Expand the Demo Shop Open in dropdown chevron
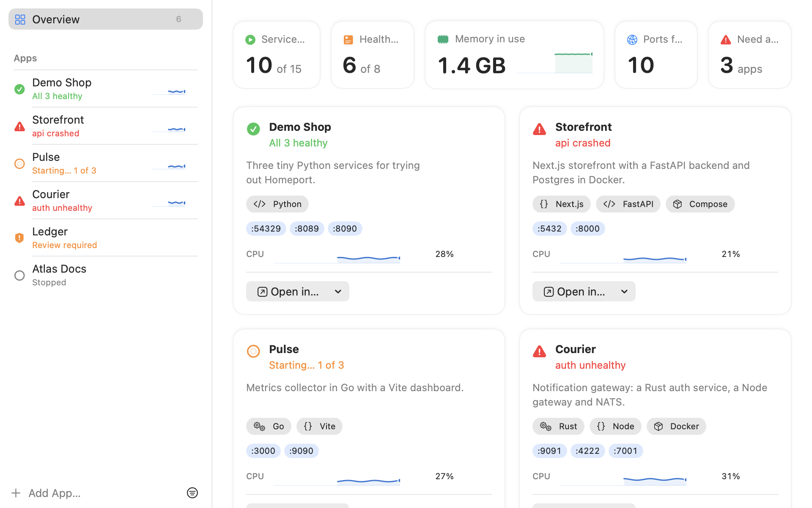 (x=338, y=292)
